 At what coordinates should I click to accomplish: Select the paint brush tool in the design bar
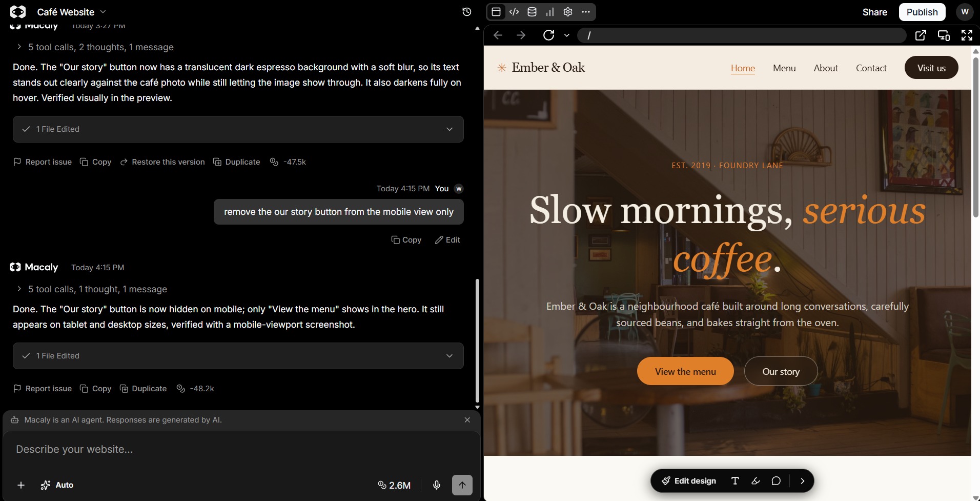756,480
